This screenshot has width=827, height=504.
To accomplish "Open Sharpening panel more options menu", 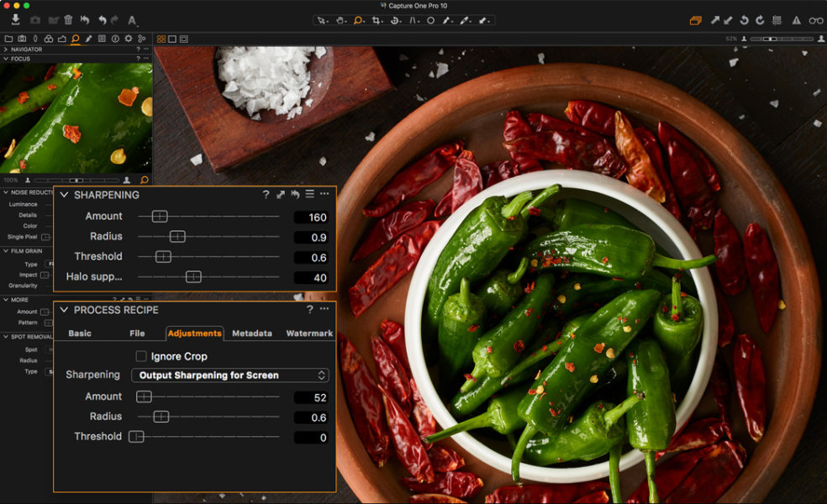I will pos(324,194).
